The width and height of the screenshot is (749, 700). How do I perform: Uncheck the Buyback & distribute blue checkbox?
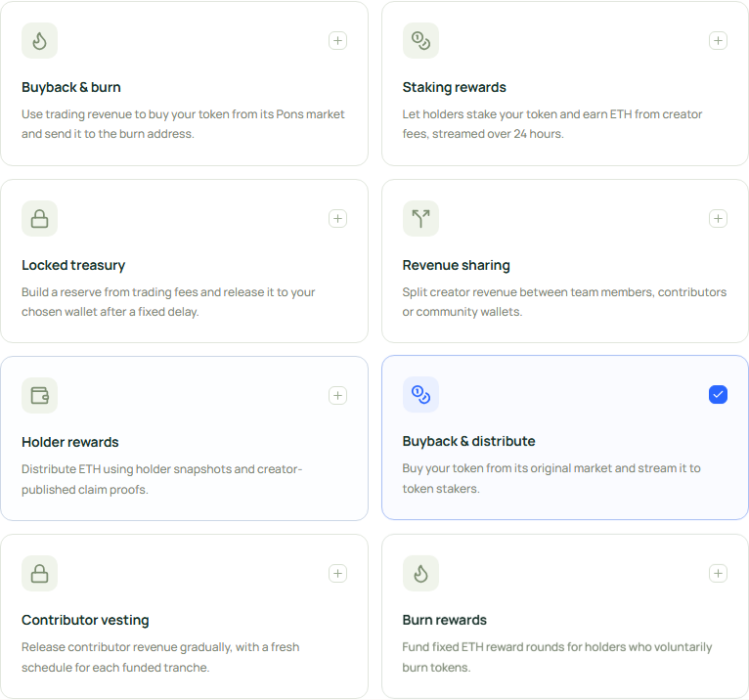click(718, 394)
